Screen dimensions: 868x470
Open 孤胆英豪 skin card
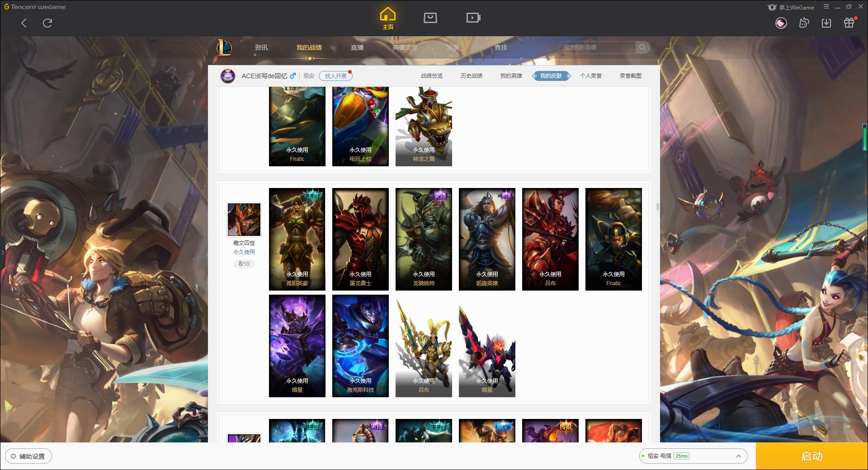click(x=297, y=239)
